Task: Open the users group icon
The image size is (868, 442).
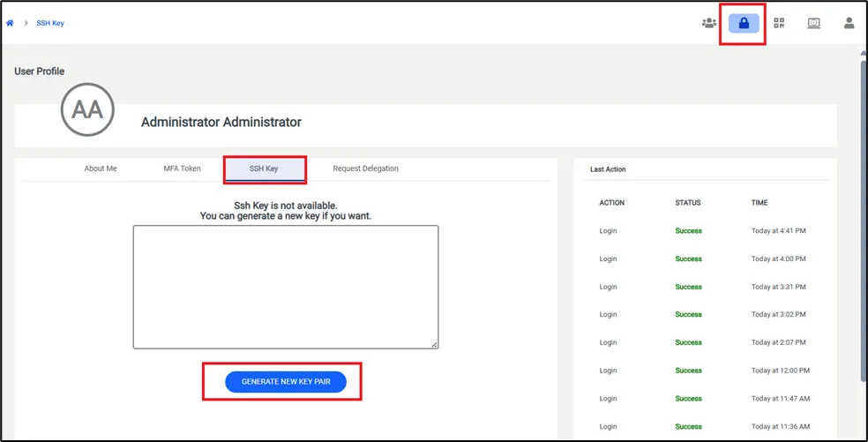Action: click(709, 23)
